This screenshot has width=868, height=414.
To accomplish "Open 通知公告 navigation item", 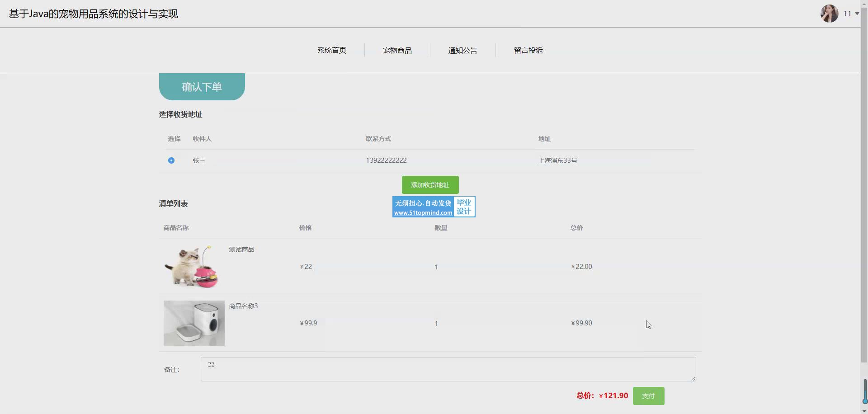I will pyautogui.click(x=462, y=50).
